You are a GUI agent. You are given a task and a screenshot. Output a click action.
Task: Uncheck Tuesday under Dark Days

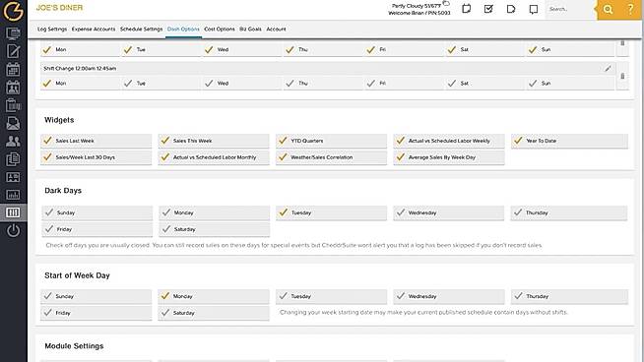[331, 212]
